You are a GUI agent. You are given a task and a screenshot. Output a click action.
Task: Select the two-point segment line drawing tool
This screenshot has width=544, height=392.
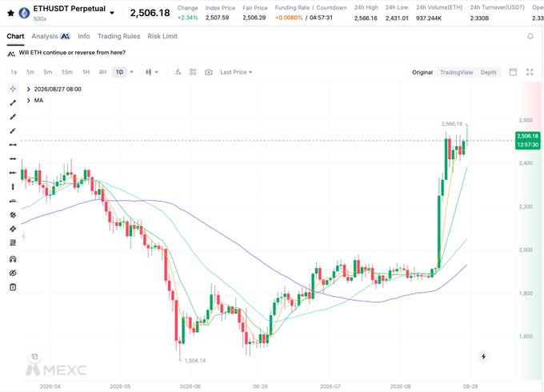coord(13,102)
